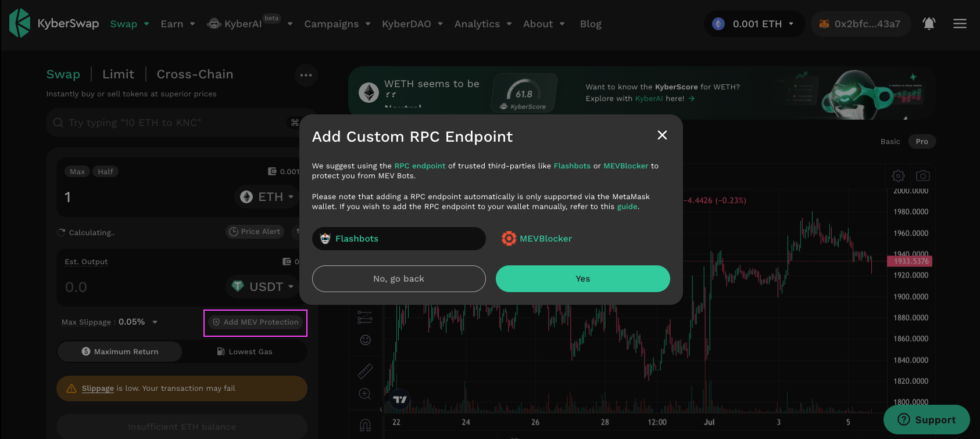Click the Max amount button
Viewport: 980px width, 439px height.
point(77,171)
